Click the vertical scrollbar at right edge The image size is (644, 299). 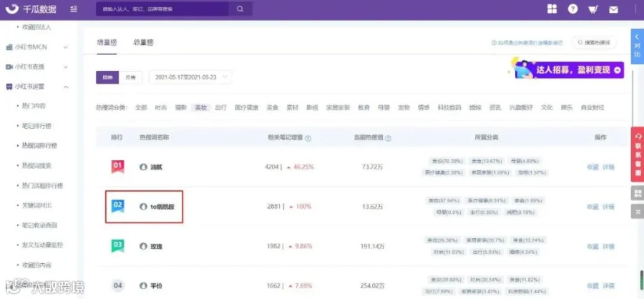tap(642, 282)
